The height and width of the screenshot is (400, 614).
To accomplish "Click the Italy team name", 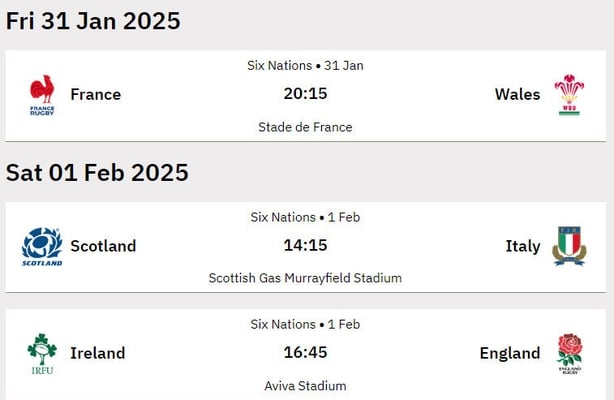I will point(523,246).
